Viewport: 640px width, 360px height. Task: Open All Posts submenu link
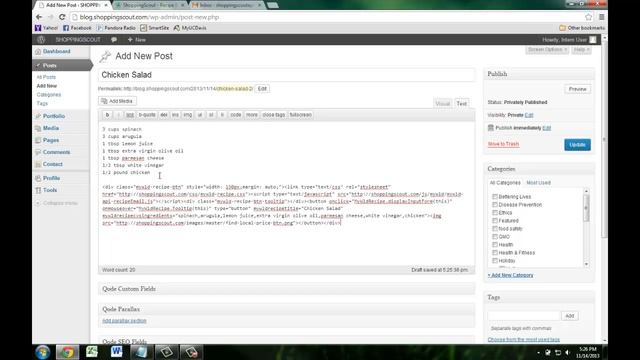tap(46, 77)
